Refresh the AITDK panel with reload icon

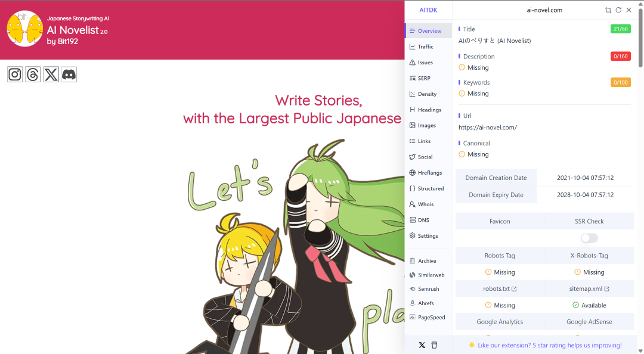pyautogui.click(x=618, y=10)
